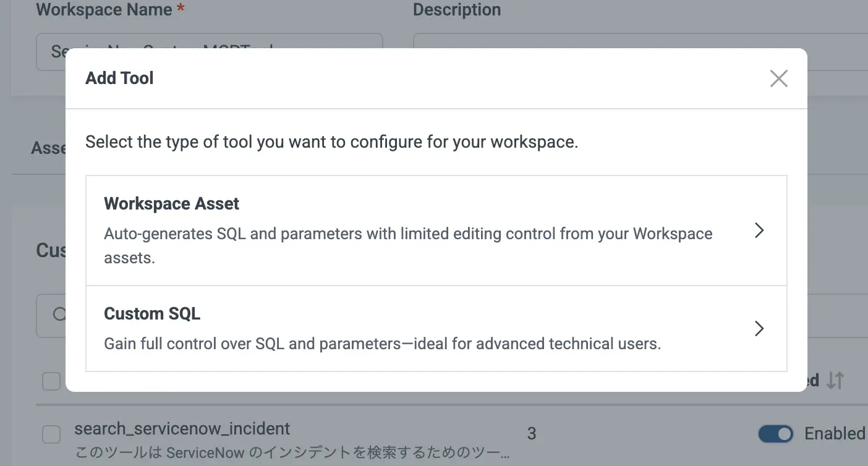This screenshot has height=466, width=868.
Task: Click the Enabled label next to the switch
Action: 834,434
